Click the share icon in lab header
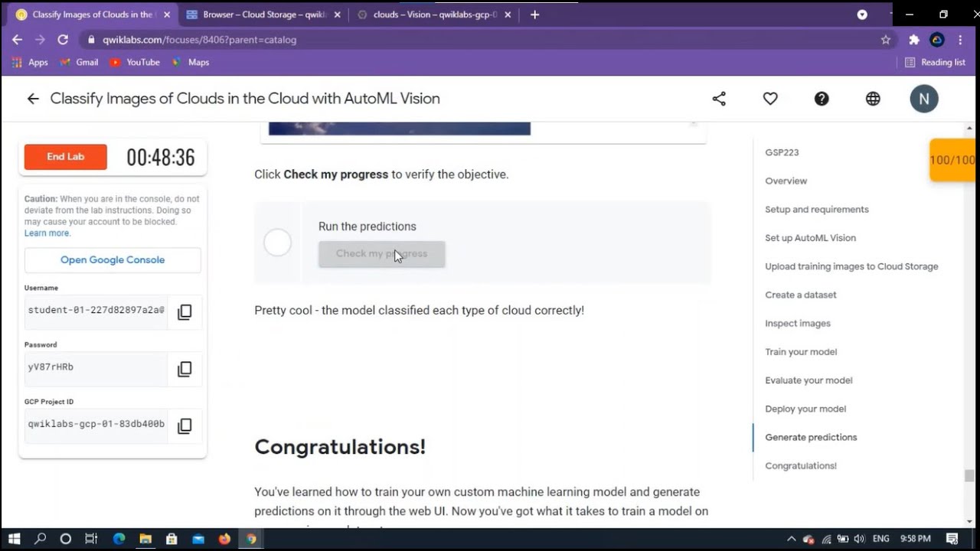Image resolution: width=980 pixels, height=551 pixels. (x=719, y=99)
